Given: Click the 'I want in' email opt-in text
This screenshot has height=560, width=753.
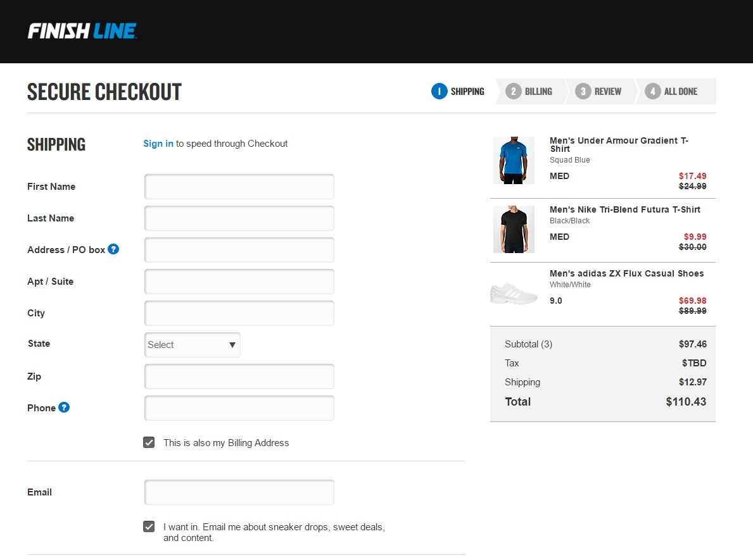Looking at the screenshot, I should 274,532.
